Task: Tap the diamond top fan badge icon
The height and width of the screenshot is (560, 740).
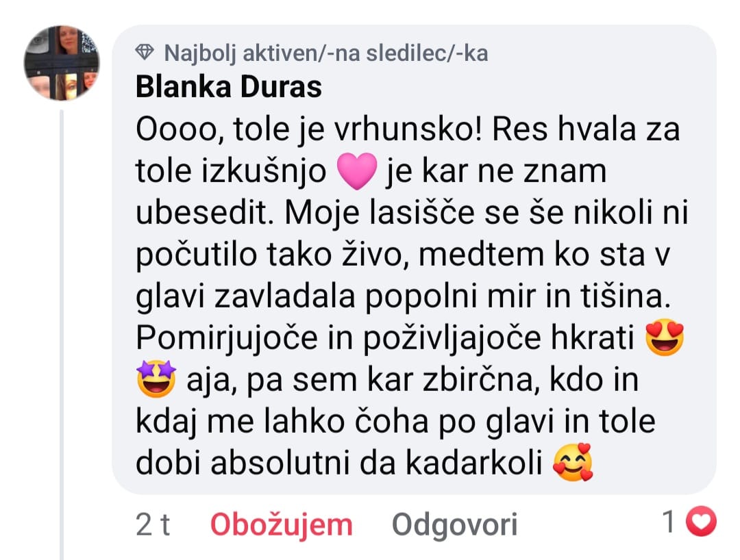Action: pos(145,52)
